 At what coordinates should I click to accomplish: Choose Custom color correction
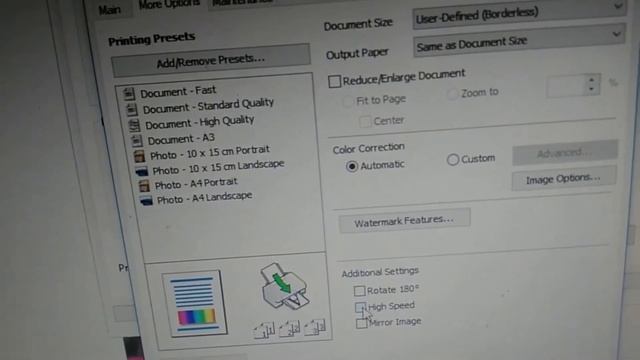[453, 159]
